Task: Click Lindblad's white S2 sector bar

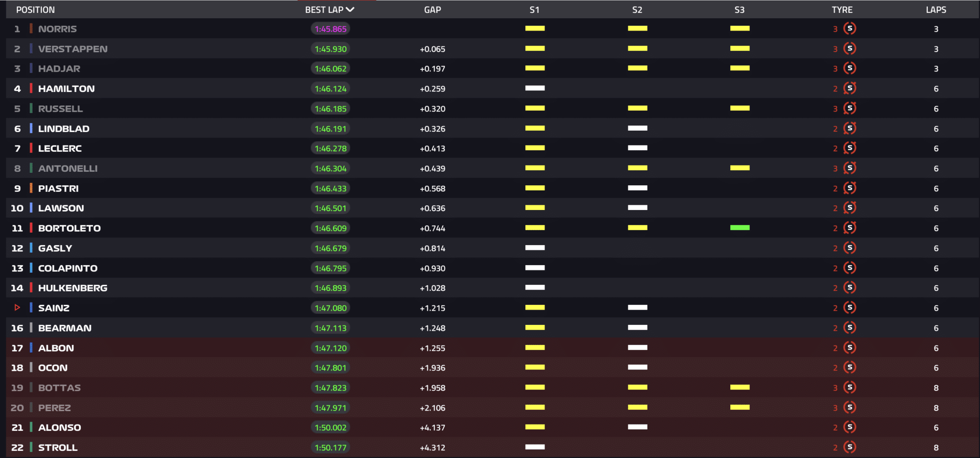Action: (637, 128)
